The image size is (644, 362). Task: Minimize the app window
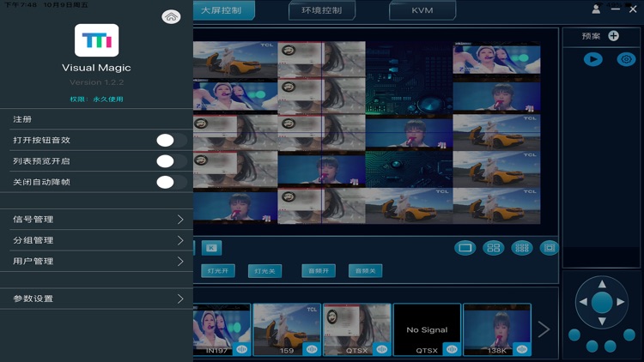(616, 9)
